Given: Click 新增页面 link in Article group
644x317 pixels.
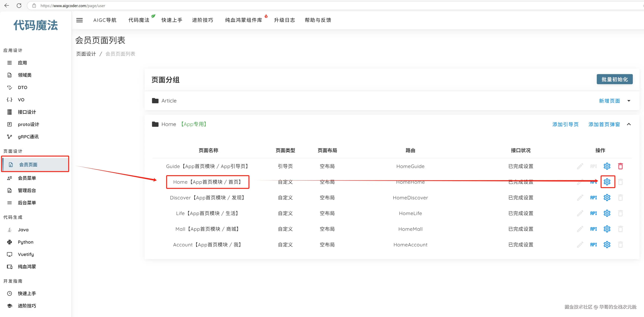Looking at the screenshot, I should pos(609,101).
